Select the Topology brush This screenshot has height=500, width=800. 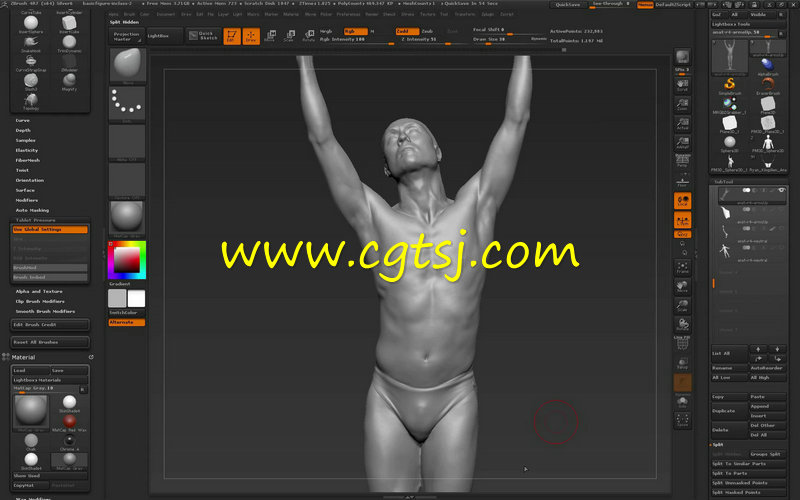pyautogui.click(x=31, y=101)
